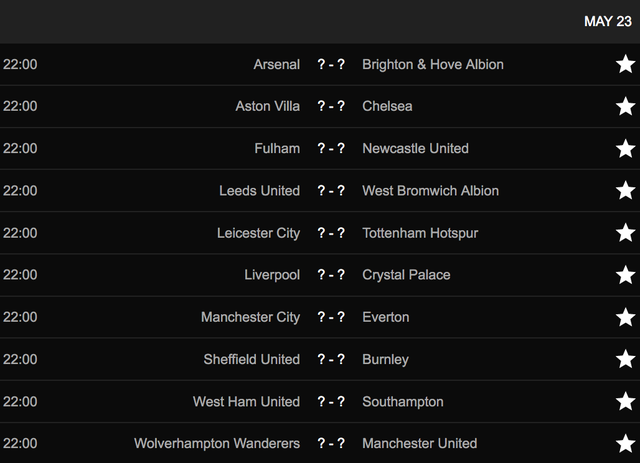Open the Leeds United match row time
The width and height of the screenshot is (640, 463).
coord(20,191)
